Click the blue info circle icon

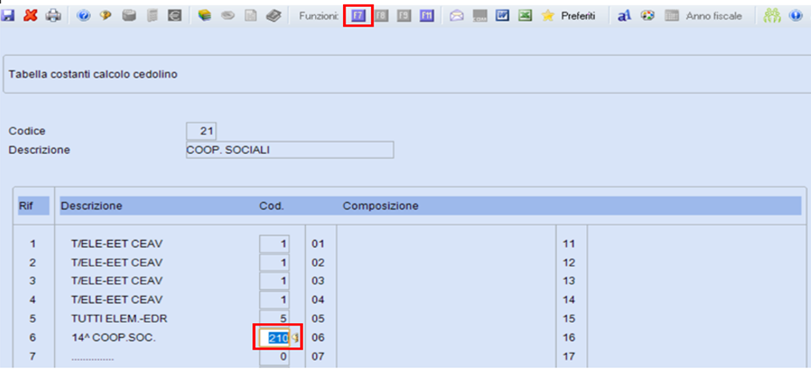(795, 16)
